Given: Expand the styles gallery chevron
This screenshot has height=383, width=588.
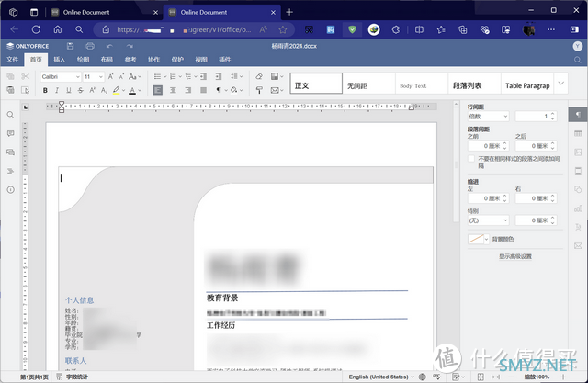Looking at the screenshot, I should point(561,84).
